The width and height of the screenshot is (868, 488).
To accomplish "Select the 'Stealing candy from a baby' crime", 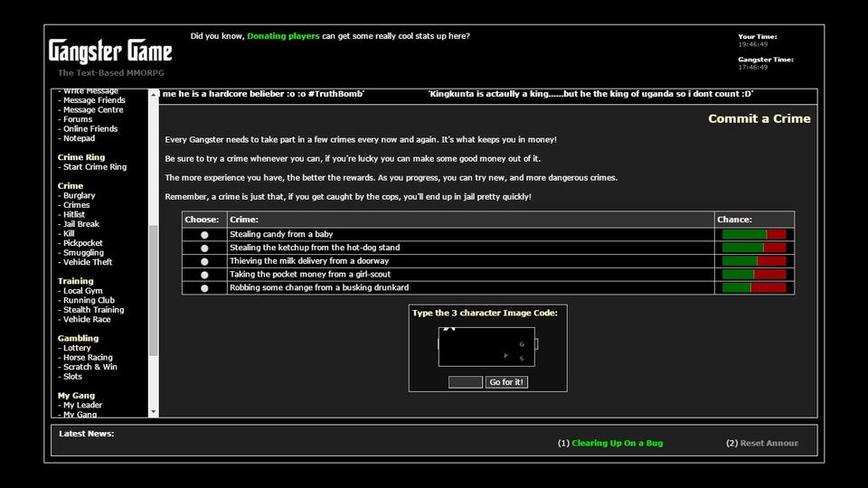I will (x=204, y=235).
